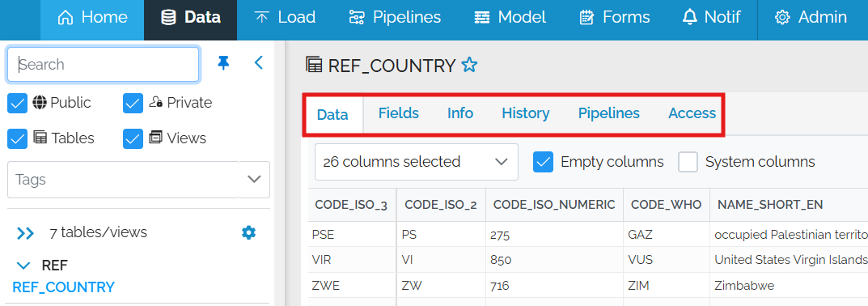868x306 pixels.
Task: Pin the sidebar with pushpin icon
Action: coord(223,63)
